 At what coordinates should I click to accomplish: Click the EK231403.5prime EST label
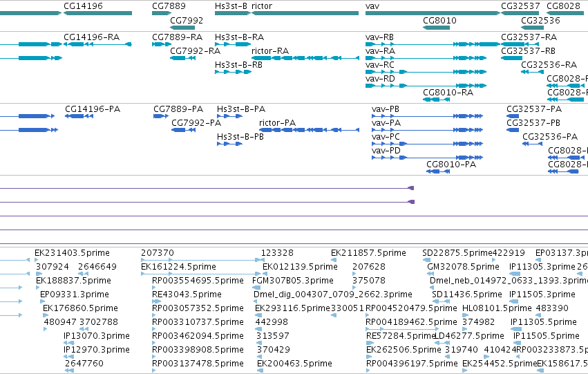(x=72, y=253)
